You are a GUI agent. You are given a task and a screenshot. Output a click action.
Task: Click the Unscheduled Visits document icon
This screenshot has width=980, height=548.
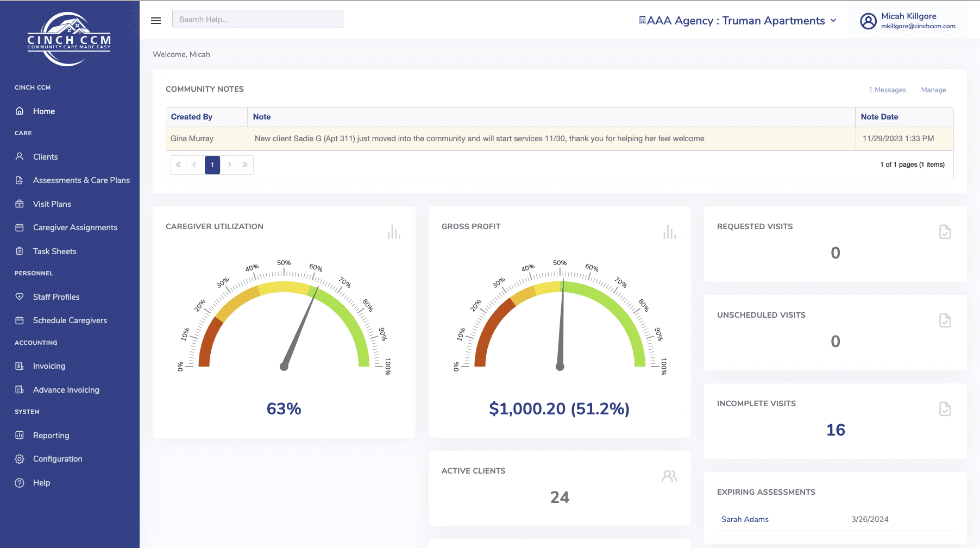(945, 320)
